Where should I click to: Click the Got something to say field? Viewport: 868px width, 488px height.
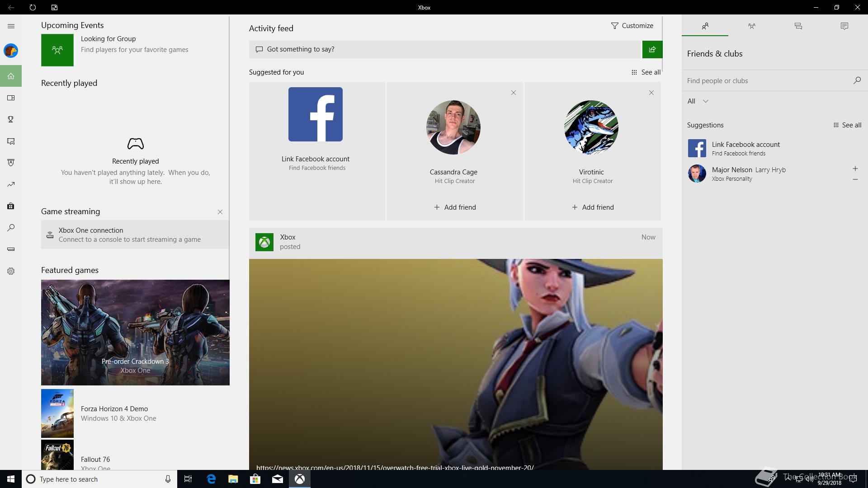[x=445, y=49]
